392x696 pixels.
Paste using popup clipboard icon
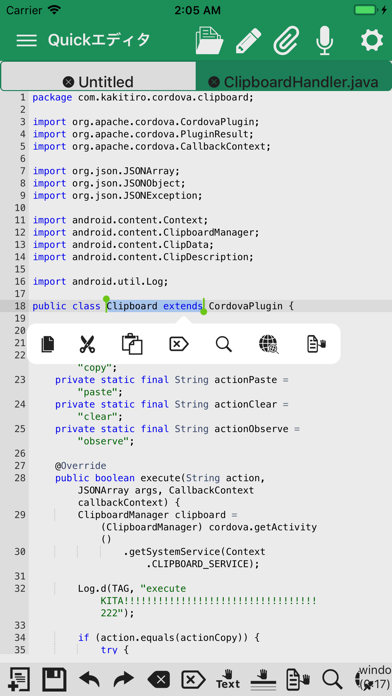coord(132,344)
